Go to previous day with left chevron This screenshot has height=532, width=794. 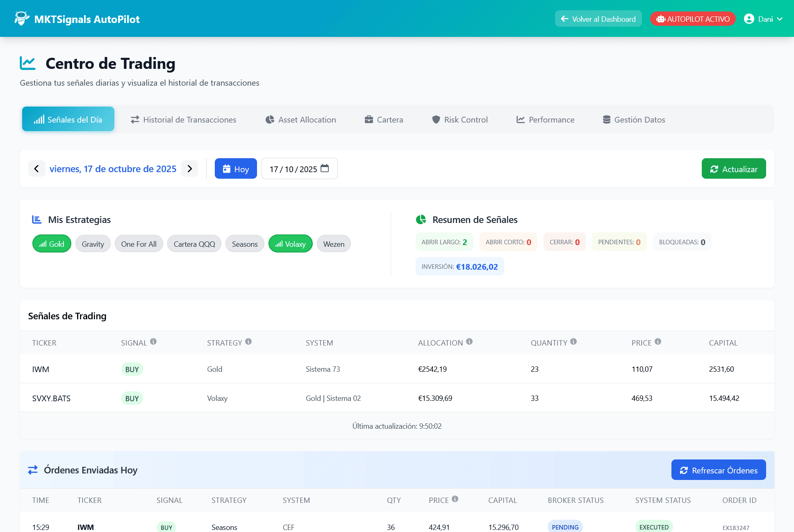(x=36, y=168)
